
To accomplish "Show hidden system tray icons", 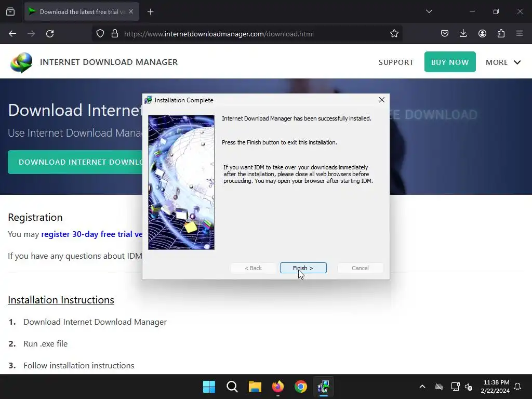I will (x=422, y=387).
